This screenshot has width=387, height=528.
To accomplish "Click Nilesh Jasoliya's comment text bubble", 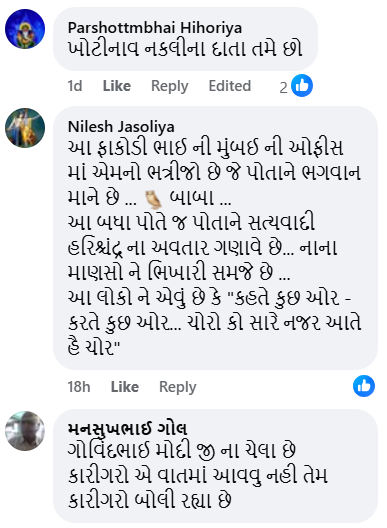I will (215, 238).
